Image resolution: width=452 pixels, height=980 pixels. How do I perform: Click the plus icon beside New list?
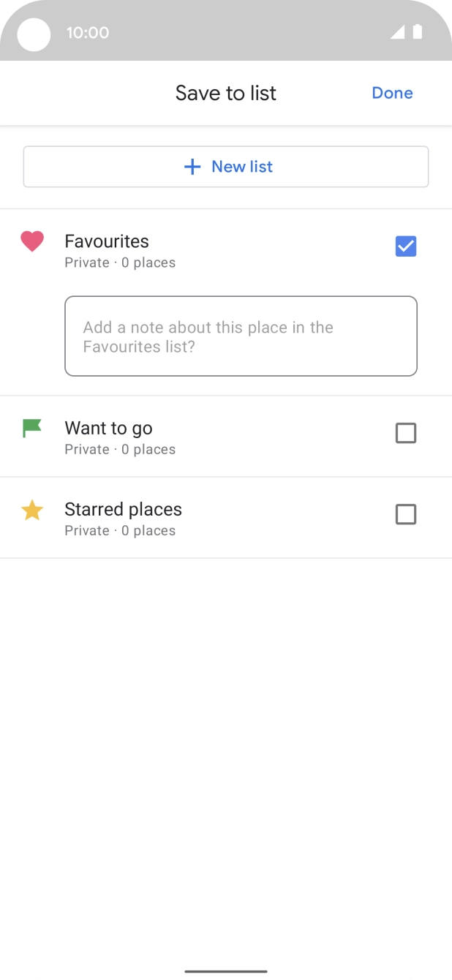point(192,167)
